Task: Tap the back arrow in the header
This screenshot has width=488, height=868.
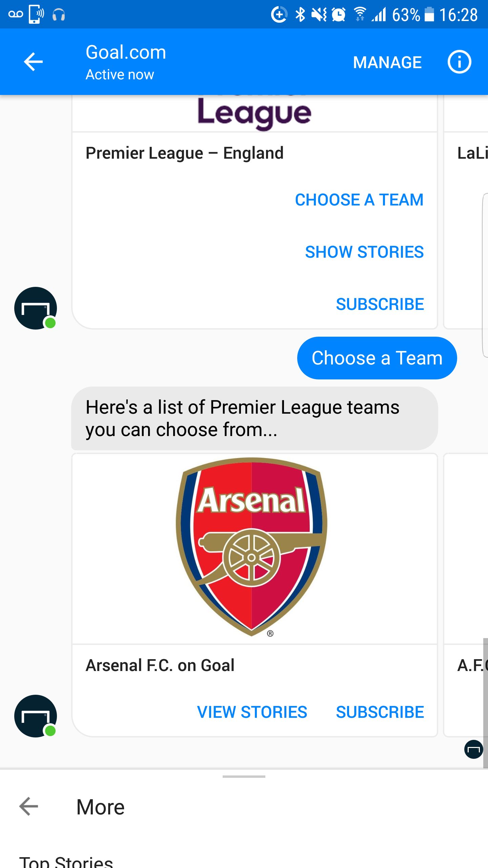Action: [33, 62]
